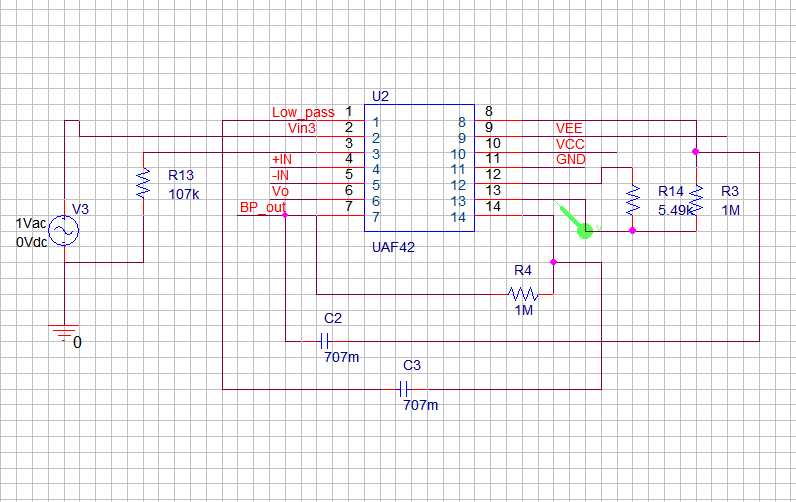The image size is (796, 502).
Task: Select the 1Vac source value
Action: [x=31, y=223]
